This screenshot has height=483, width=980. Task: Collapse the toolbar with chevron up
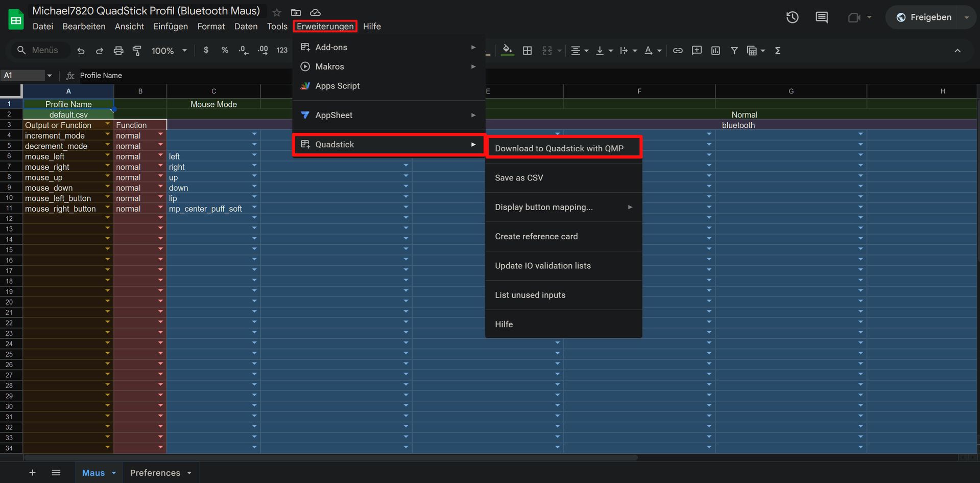point(958,51)
